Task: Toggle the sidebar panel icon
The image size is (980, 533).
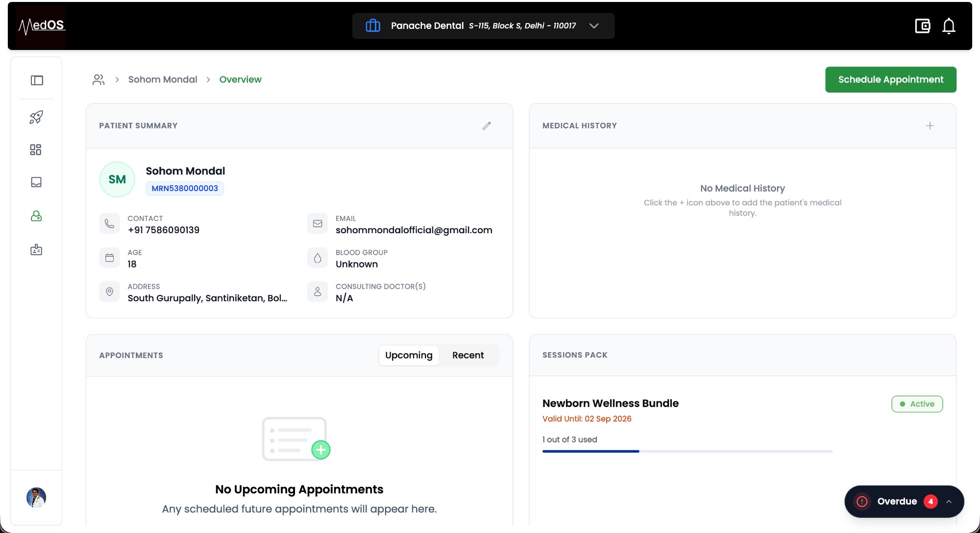Action: coord(37,80)
